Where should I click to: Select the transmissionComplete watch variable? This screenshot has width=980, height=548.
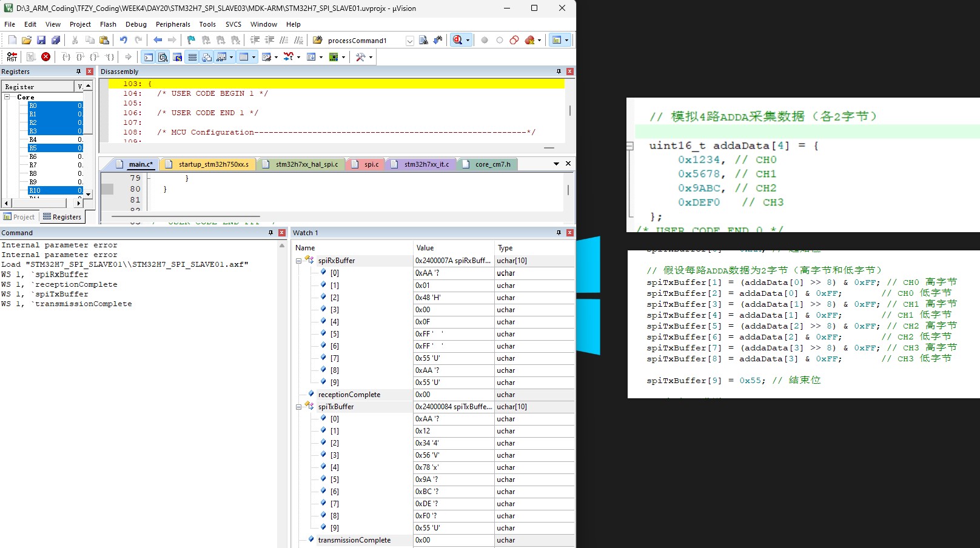pos(354,540)
